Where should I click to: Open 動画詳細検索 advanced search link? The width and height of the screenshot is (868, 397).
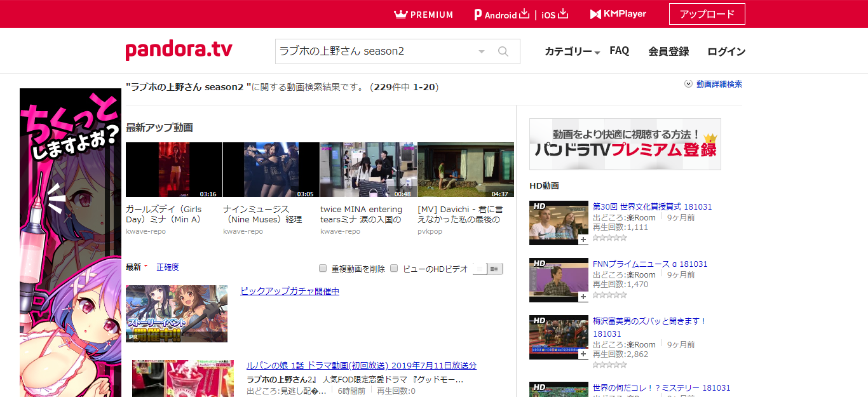click(719, 84)
